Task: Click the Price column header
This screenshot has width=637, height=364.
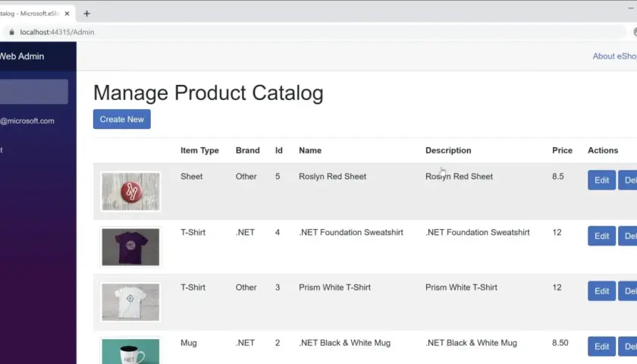Action: click(562, 150)
